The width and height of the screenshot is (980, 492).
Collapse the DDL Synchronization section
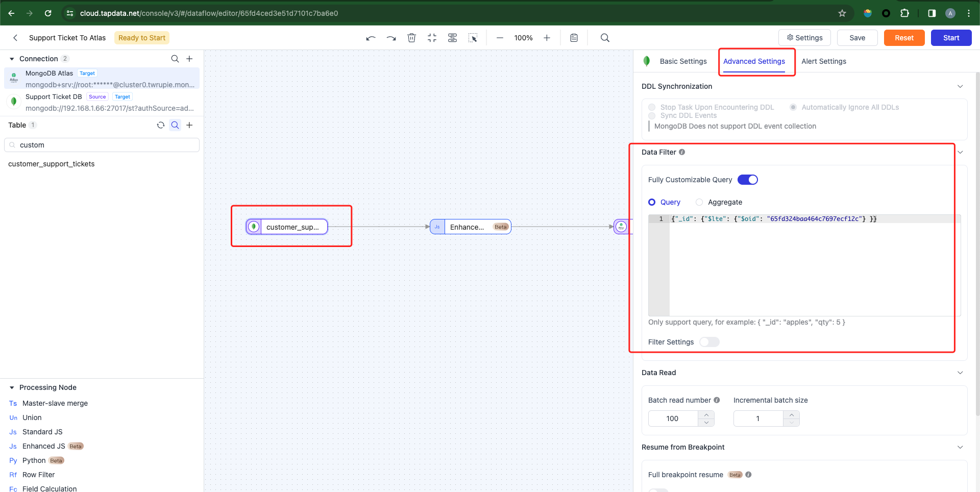[960, 86]
